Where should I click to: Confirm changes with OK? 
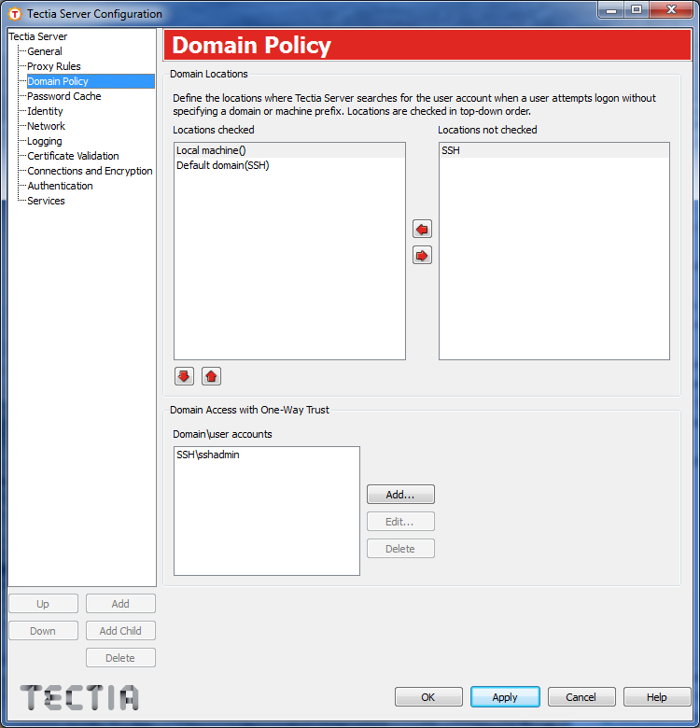[428, 697]
